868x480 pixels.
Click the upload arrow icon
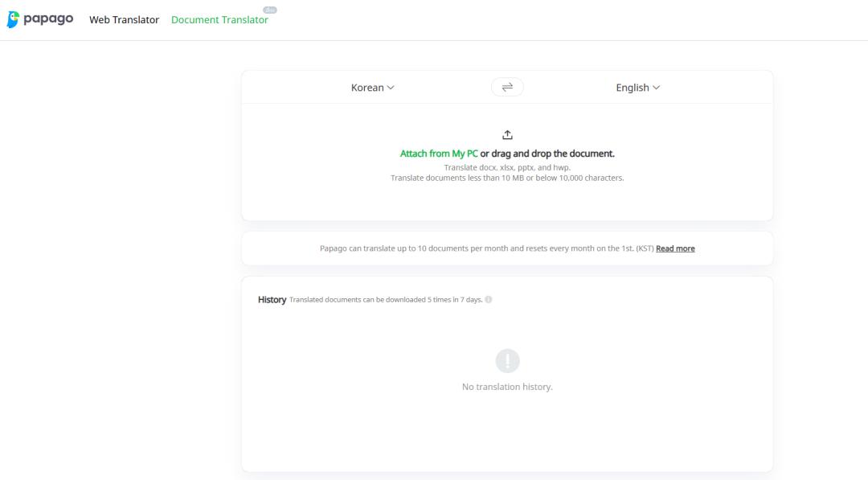tap(507, 134)
